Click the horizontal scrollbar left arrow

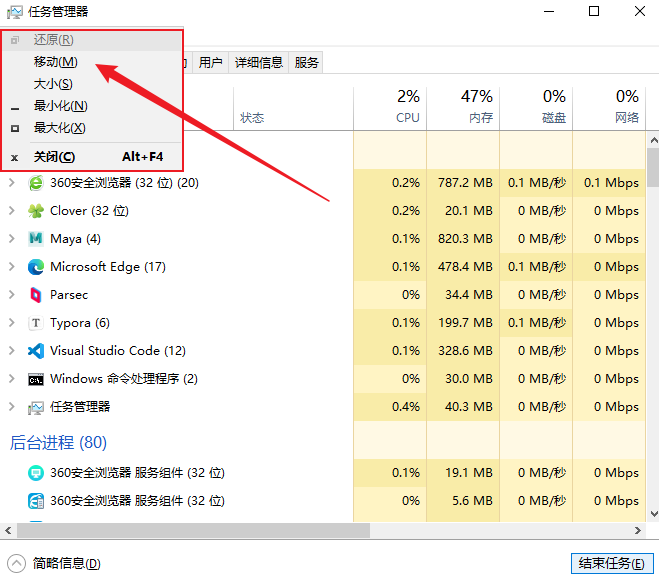(x=8, y=530)
